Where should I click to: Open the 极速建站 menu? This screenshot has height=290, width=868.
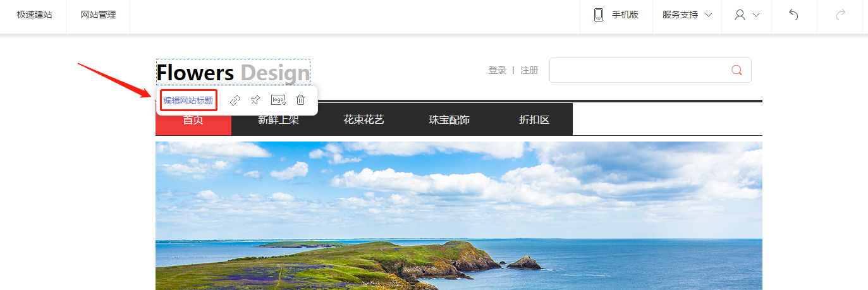34,15
